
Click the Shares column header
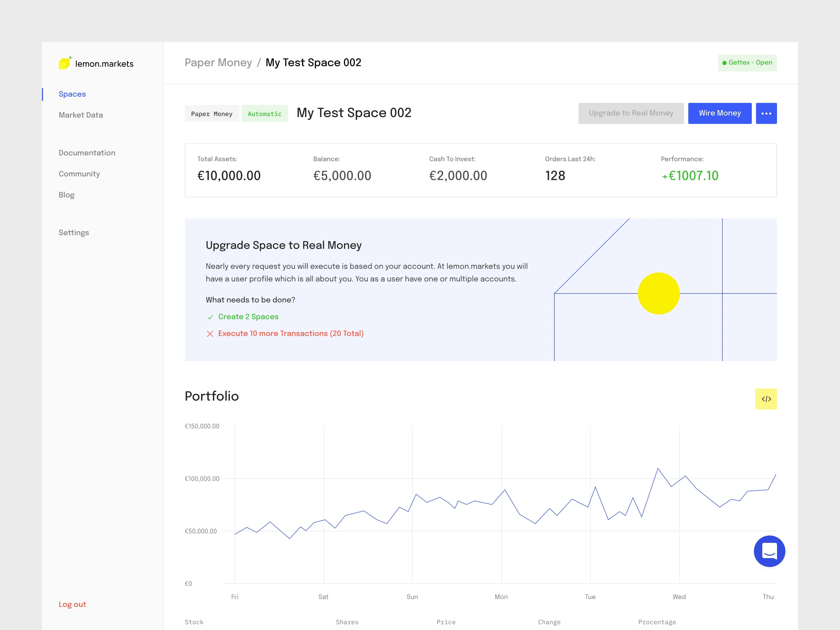click(x=347, y=622)
